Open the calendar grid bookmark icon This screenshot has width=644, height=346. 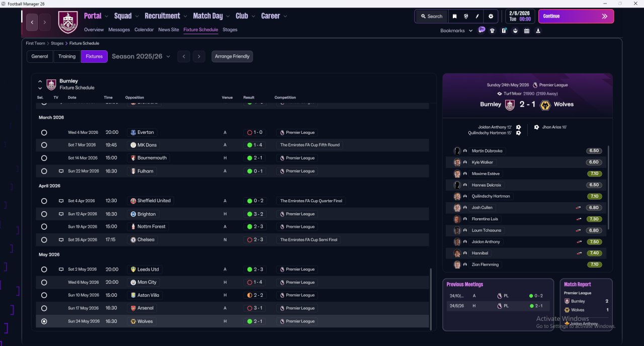[527, 31]
